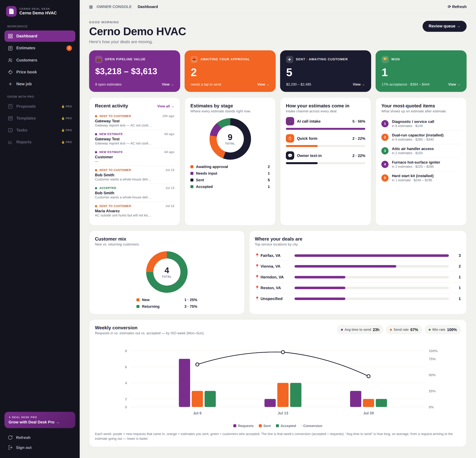This screenshot has width=476, height=458.
Task: Click the paper plane icon on Sent card
Action: [290, 59]
